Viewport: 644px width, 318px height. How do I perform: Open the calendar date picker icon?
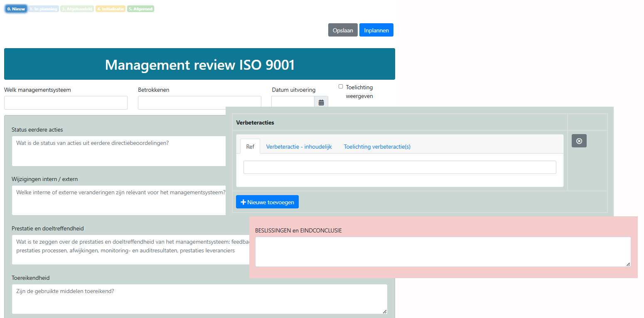click(x=321, y=102)
